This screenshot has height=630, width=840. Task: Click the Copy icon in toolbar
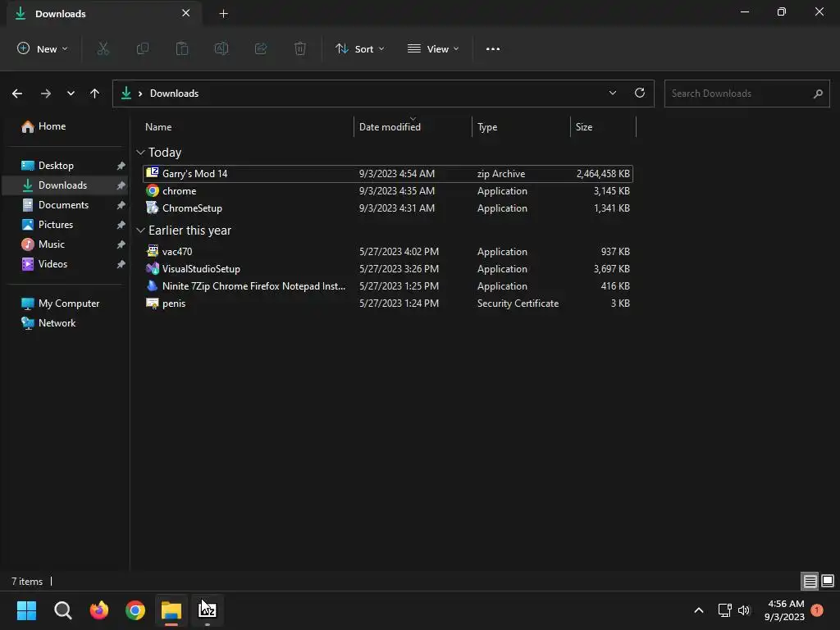click(143, 48)
